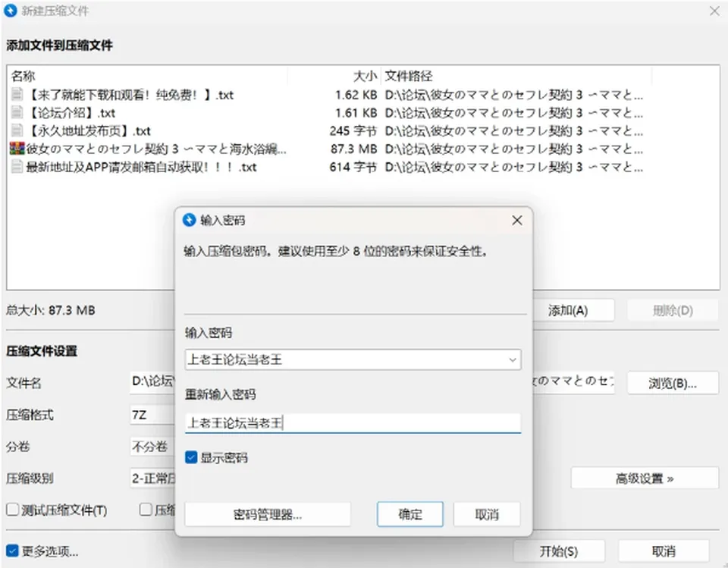
Task: Confirm the password with 确定
Action: click(x=410, y=514)
